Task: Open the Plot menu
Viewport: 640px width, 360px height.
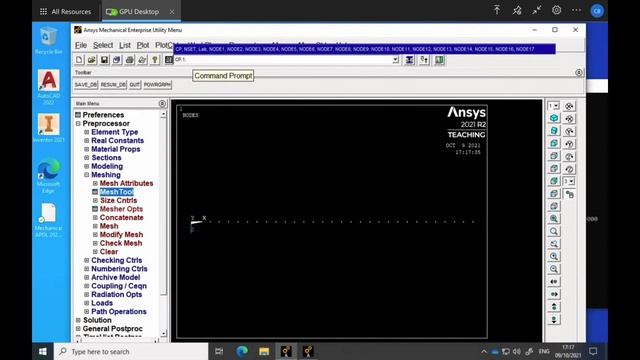Action: [x=143, y=45]
